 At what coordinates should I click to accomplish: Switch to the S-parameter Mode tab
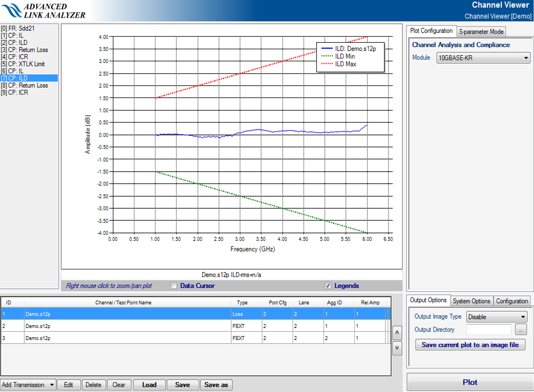[481, 32]
